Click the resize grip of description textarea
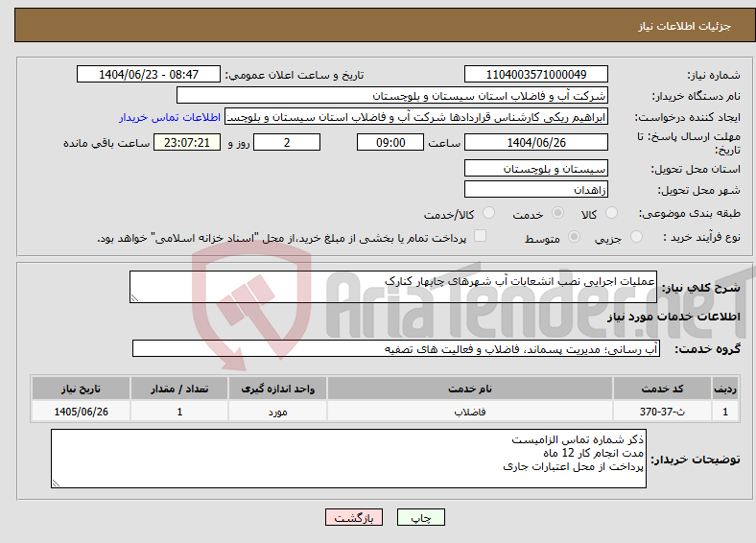The image size is (756, 543). click(x=134, y=298)
